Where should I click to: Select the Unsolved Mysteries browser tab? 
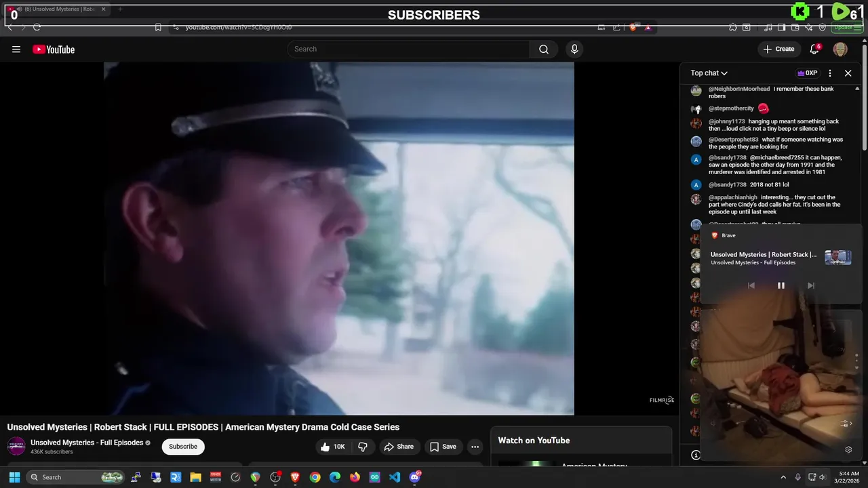click(57, 9)
